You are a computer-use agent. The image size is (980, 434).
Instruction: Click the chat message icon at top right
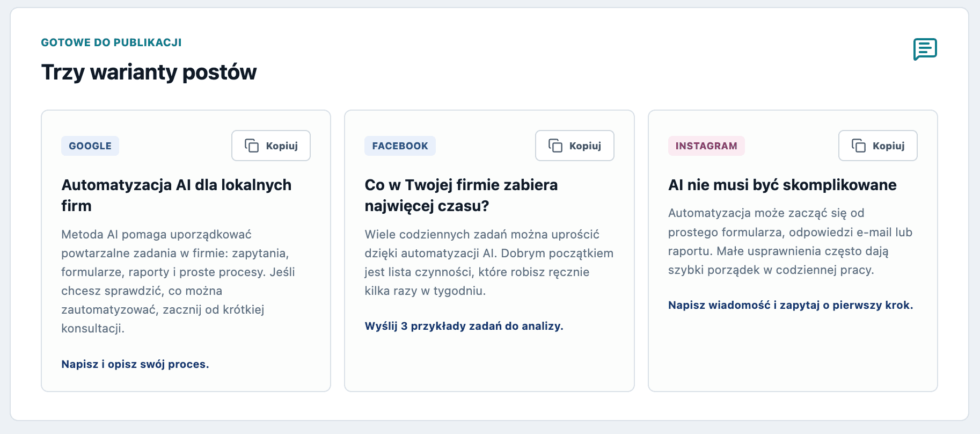click(x=925, y=49)
